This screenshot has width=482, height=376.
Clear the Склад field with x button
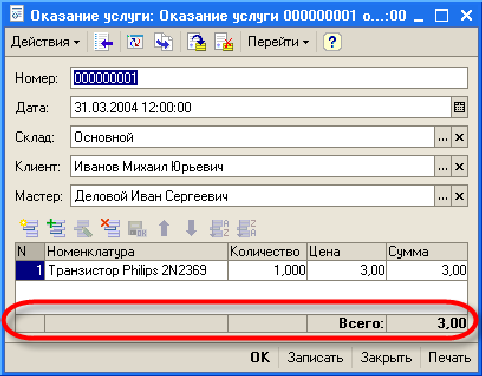[x=460, y=137]
